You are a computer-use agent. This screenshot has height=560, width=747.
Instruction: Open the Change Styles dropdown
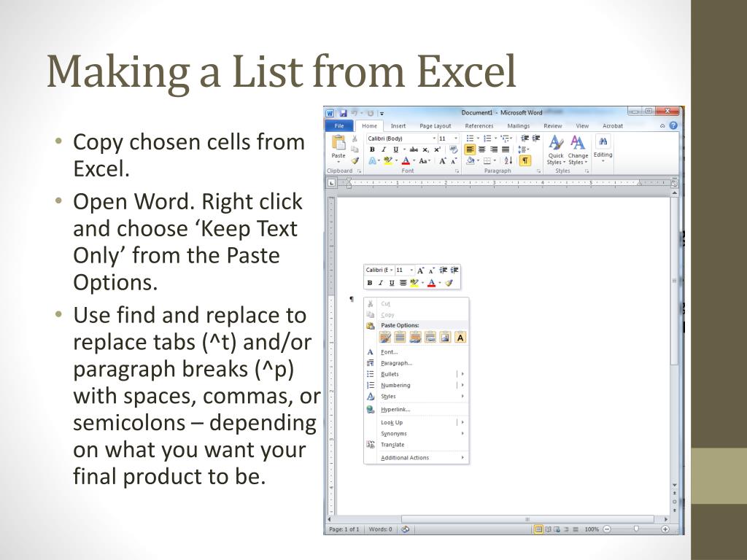pyautogui.click(x=578, y=150)
